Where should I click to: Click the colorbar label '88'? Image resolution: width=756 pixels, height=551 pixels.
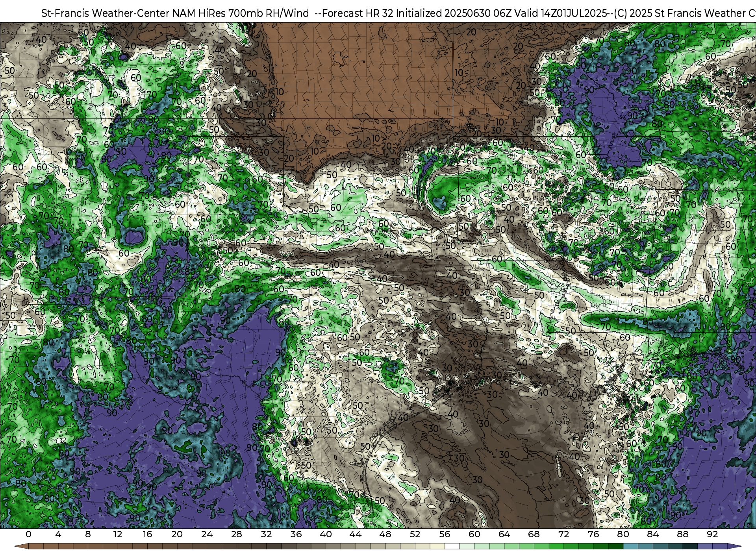point(683,534)
